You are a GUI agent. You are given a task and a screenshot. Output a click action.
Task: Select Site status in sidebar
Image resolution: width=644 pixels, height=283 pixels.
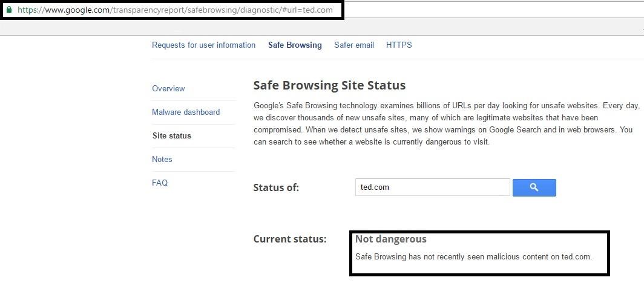pos(172,136)
